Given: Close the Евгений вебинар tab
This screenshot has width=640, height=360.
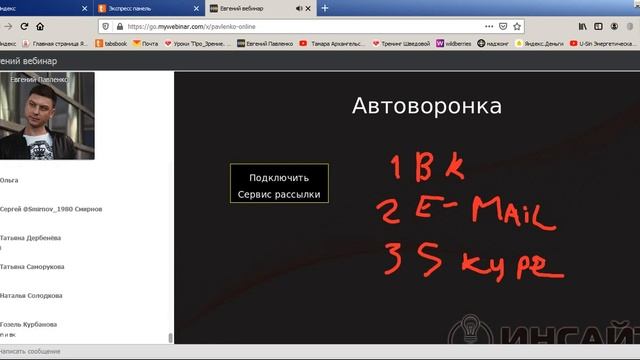Looking at the screenshot, I should coord(308,8).
